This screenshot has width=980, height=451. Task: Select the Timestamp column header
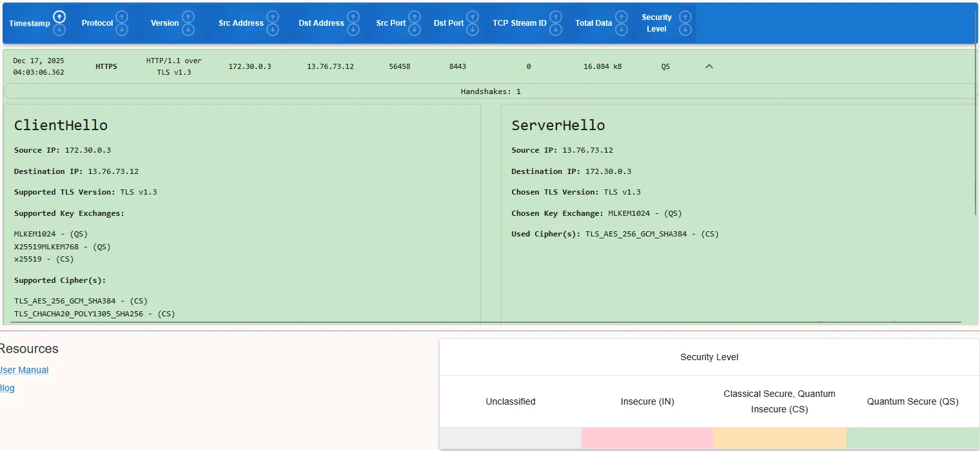(29, 23)
